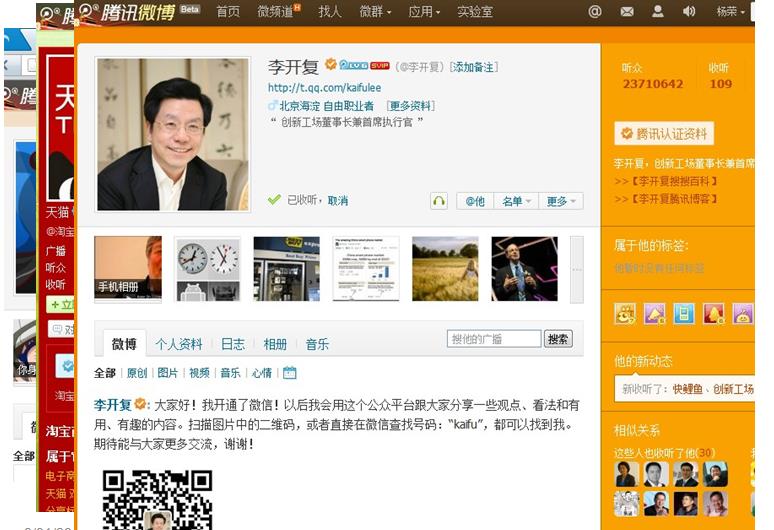Open the 手机相册 thumbnail
The height and width of the screenshot is (530, 774).
(x=128, y=267)
